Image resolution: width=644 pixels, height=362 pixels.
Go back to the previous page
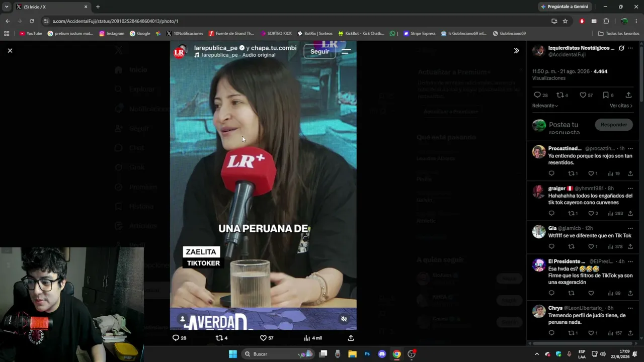coord(8,21)
